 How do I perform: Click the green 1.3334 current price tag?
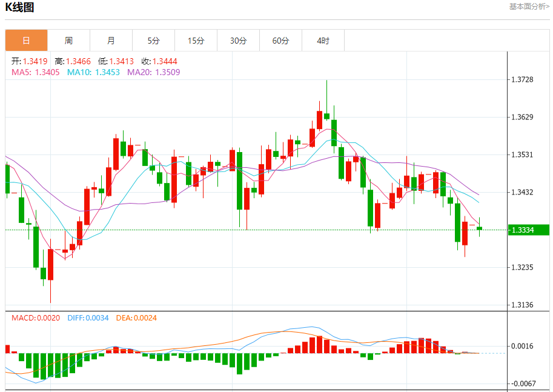(529, 230)
